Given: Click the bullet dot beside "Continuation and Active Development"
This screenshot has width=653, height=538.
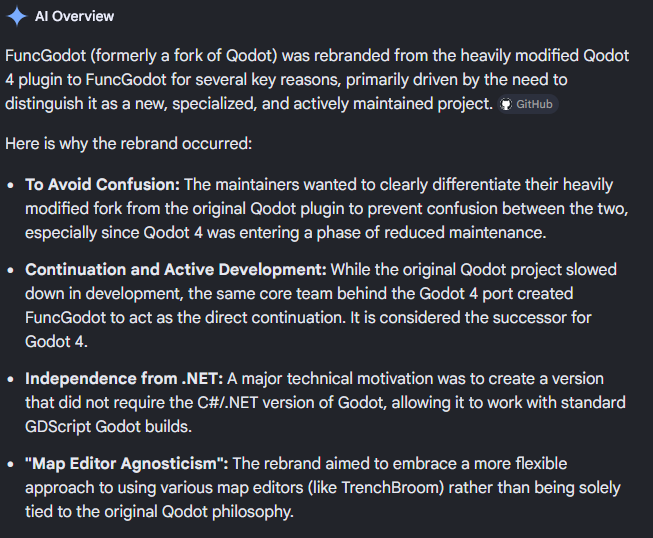Looking at the screenshot, I should (11, 271).
